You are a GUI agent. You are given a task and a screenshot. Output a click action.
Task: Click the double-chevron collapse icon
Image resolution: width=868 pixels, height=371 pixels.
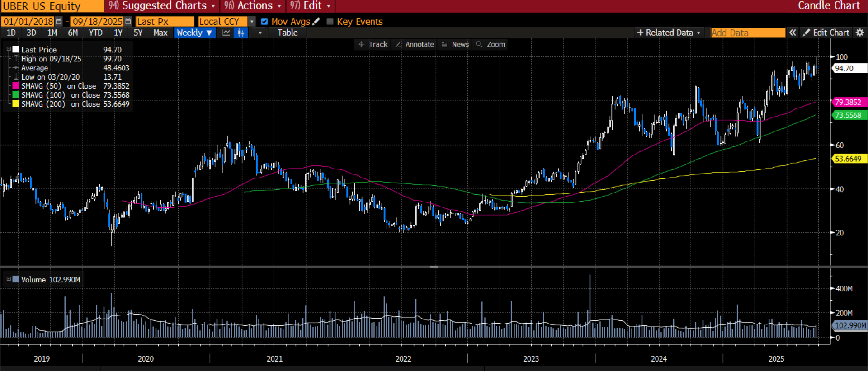pyautogui.click(x=793, y=33)
